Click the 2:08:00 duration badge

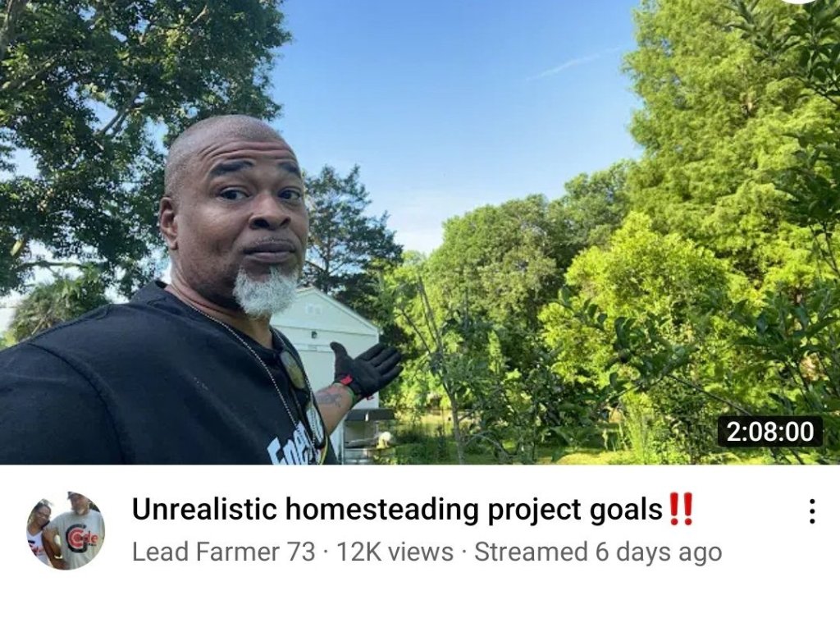[x=769, y=432]
